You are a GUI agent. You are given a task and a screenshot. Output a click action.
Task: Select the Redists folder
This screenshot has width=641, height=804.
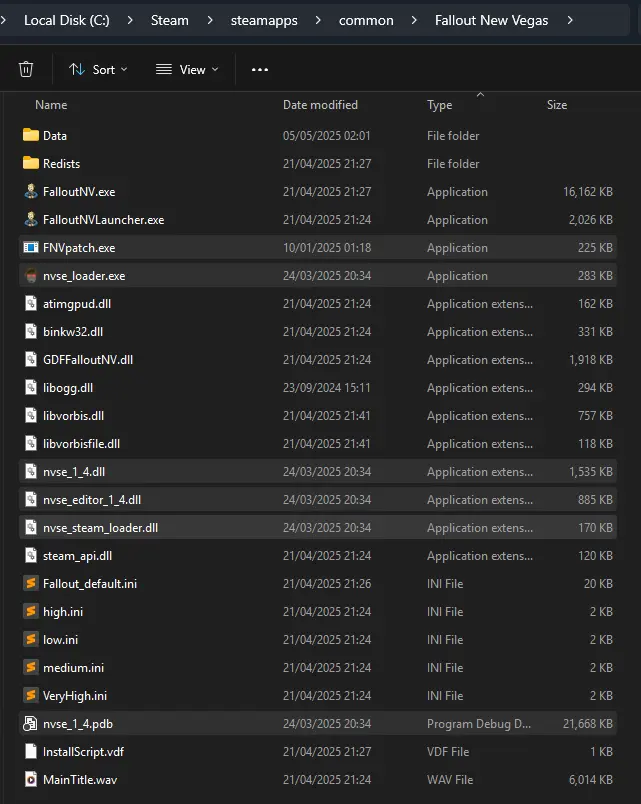30,163
